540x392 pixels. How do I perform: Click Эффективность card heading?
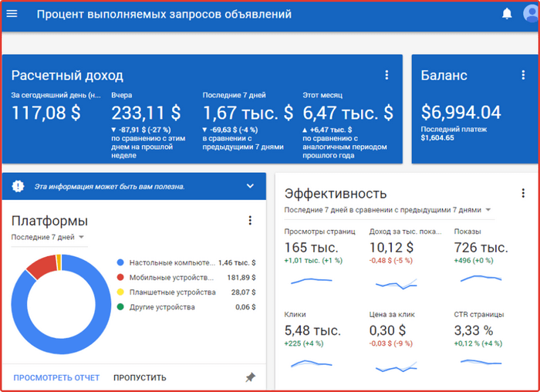click(336, 194)
